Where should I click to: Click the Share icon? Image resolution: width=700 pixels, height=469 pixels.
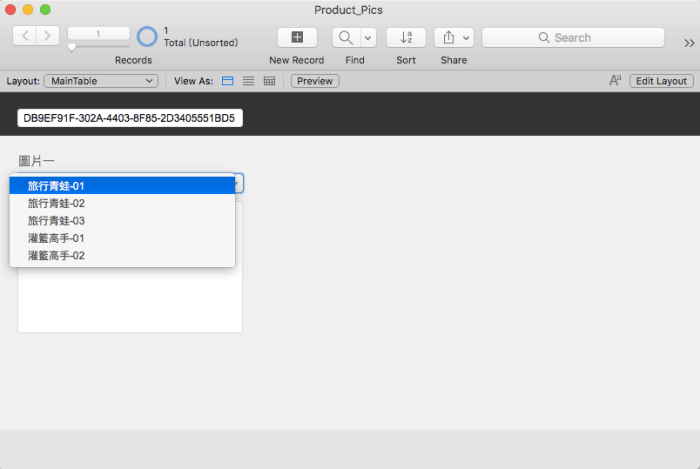pyautogui.click(x=448, y=38)
